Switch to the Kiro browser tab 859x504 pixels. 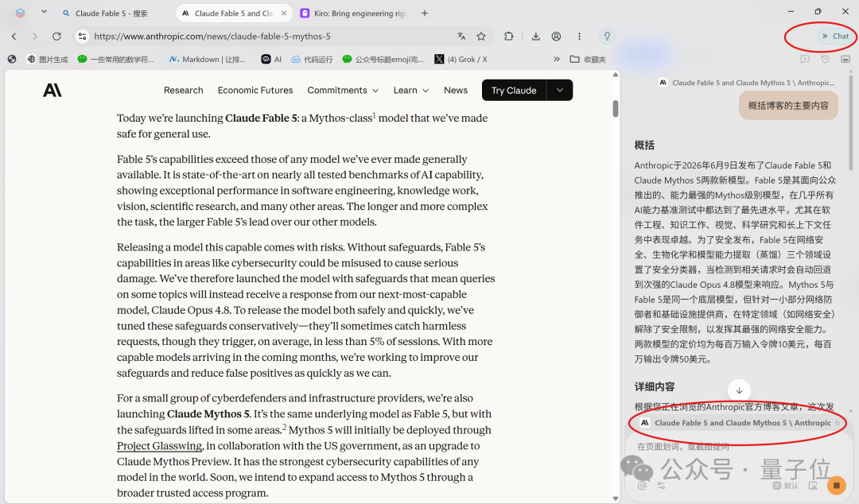pos(354,14)
